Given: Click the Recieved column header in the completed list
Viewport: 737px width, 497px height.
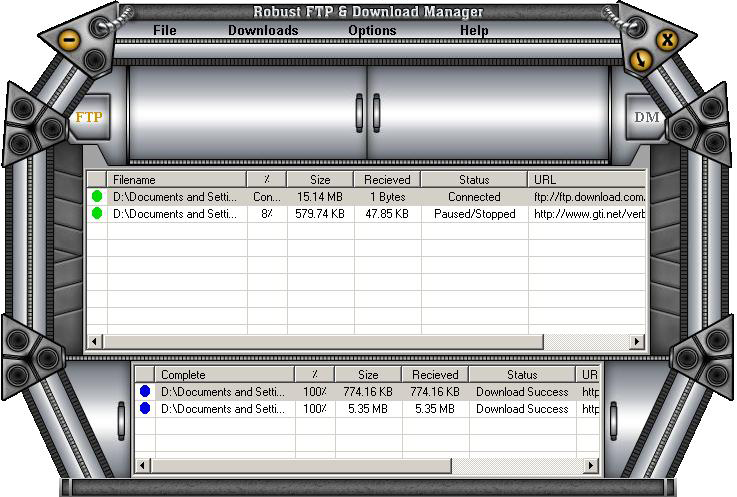Looking at the screenshot, I should pyautogui.click(x=435, y=375).
